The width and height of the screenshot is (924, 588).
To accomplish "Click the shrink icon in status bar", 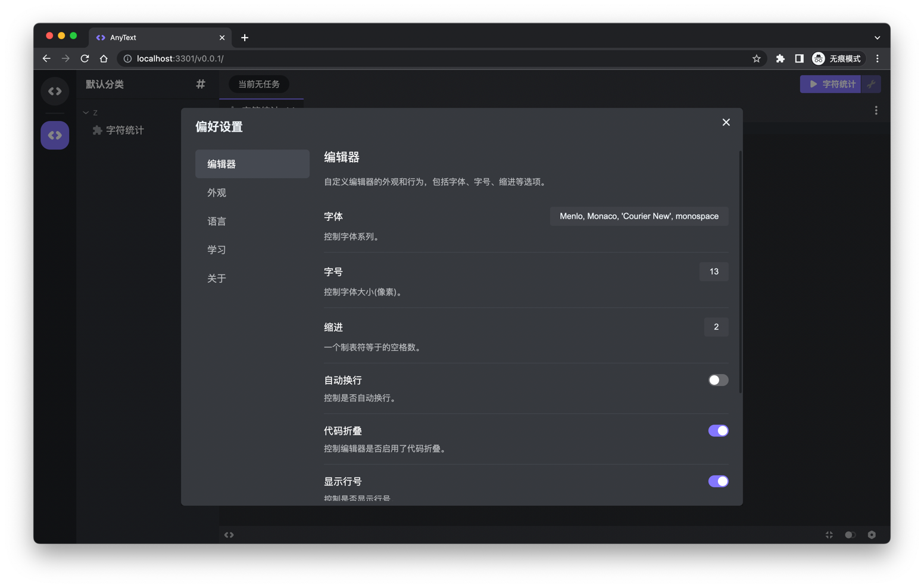I will [x=829, y=535].
